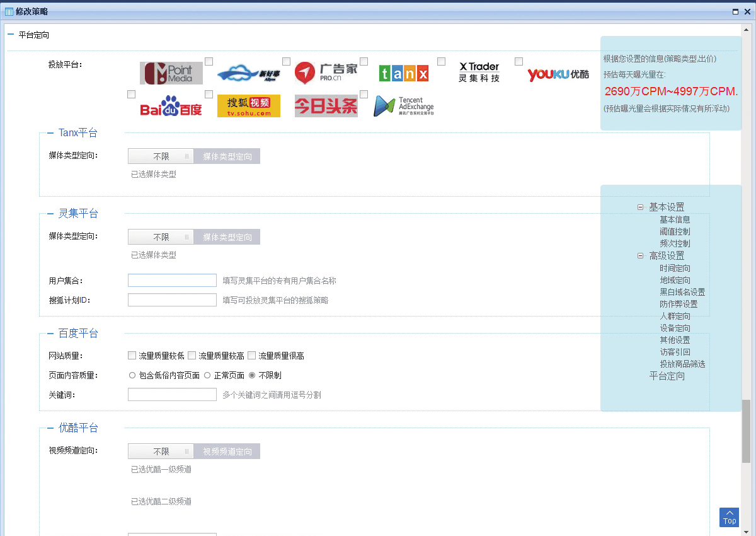Image resolution: width=756 pixels, height=536 pixels.
Task: Switch Tanx平台 toggle to 媒体类型定向
Action: click(x=227, y=156)
